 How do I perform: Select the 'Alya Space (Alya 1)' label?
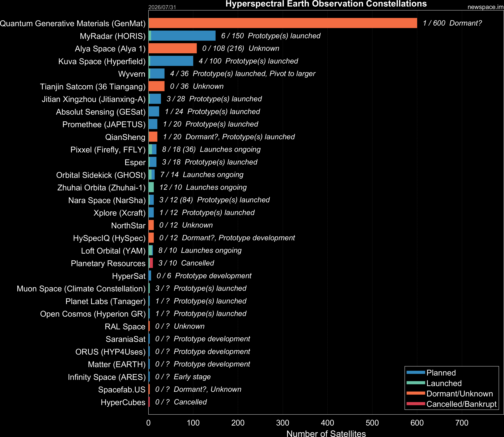point(110,49)
